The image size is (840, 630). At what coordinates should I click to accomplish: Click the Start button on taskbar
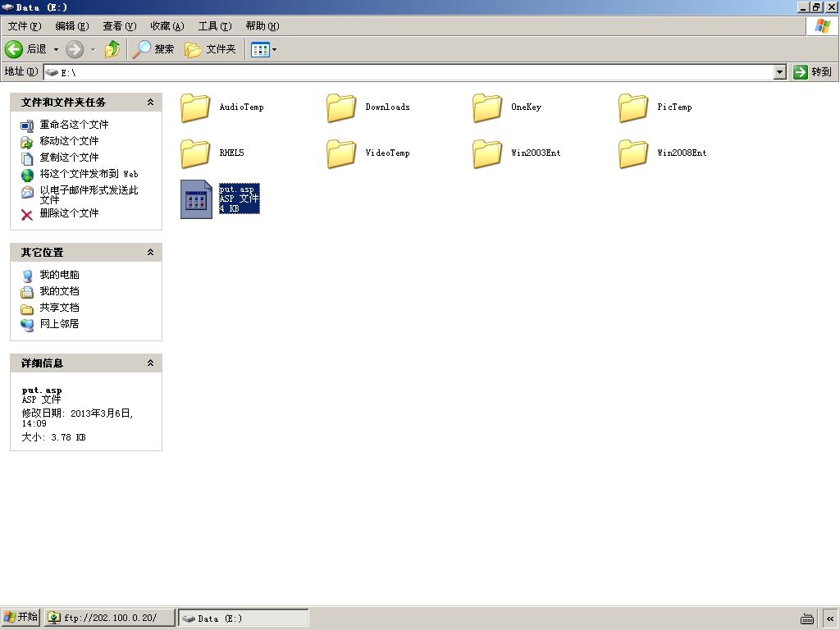coord(21,617)
